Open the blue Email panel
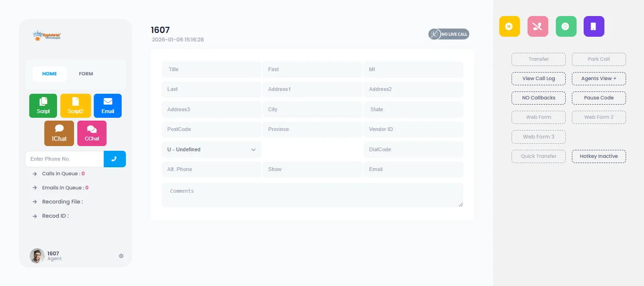The height and width of the screenshot is (286, 644). [x=107, y=106]
